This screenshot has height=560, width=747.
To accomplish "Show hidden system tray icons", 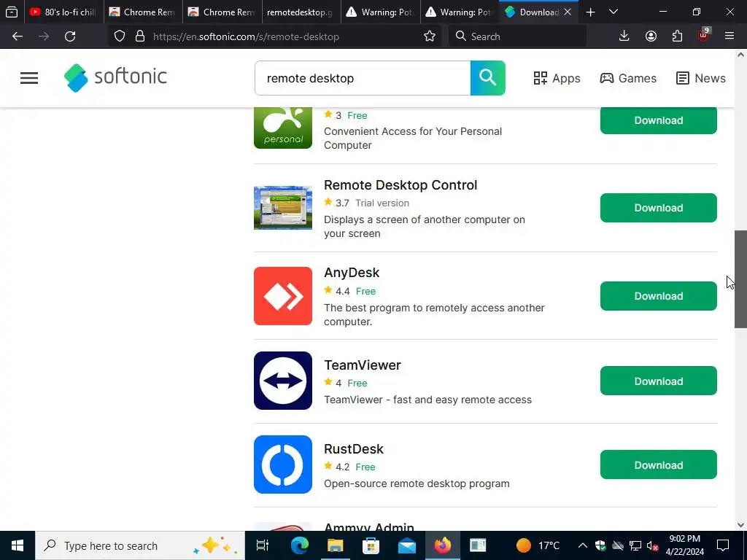I will point(582,545).
